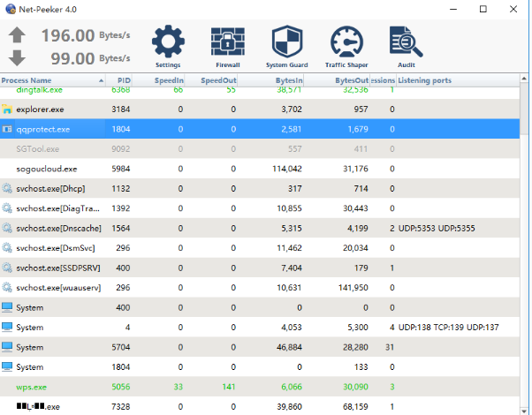532x415 pixels.
Task: Click the explorer.exe folder icon
Action: (x=8, y=109)
